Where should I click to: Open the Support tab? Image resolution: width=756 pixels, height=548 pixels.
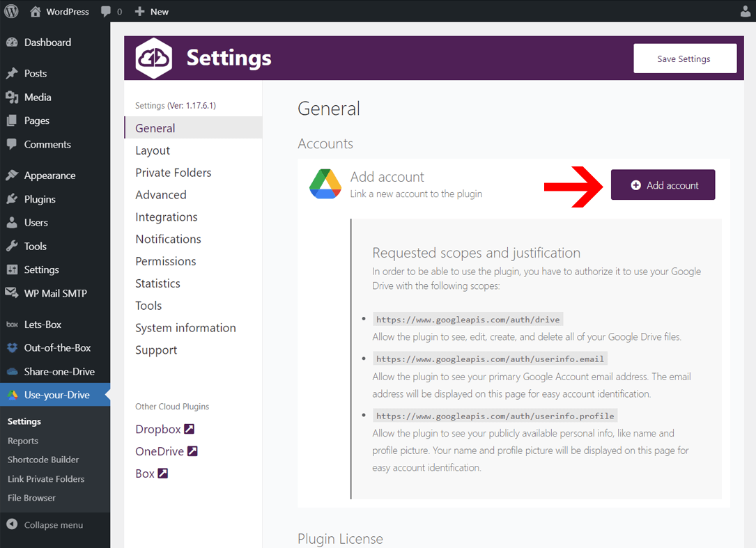pos(193,350)
